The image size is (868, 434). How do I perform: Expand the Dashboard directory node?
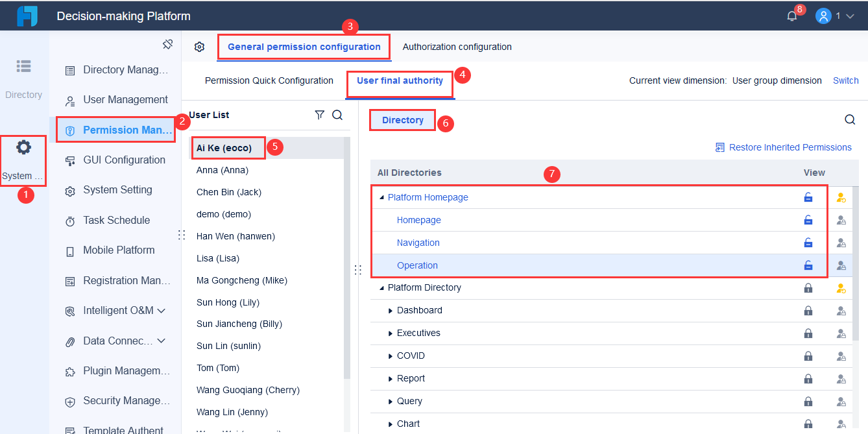(x=389, y=310)
